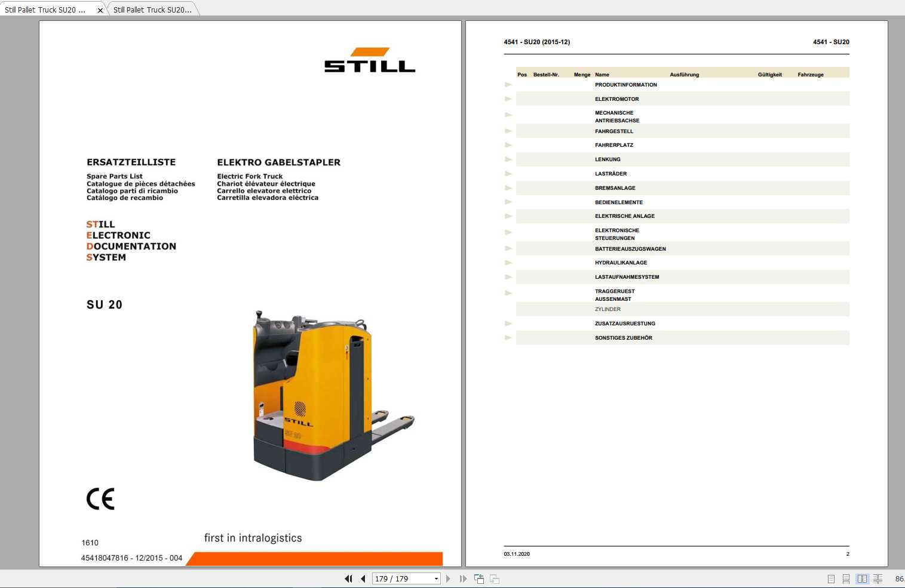Screen dimensions: 905x588
Task: Click the SONSTIGES ZUBEHÖR entry
Action: tap(623, 338)
